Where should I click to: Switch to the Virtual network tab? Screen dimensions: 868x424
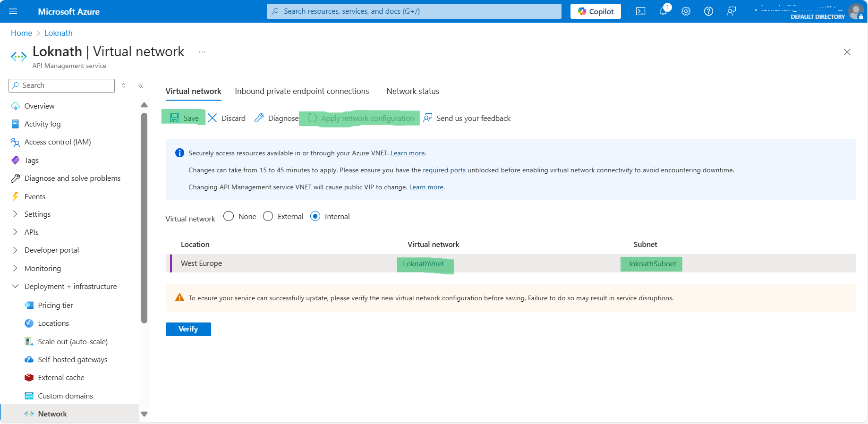(193, 91)
